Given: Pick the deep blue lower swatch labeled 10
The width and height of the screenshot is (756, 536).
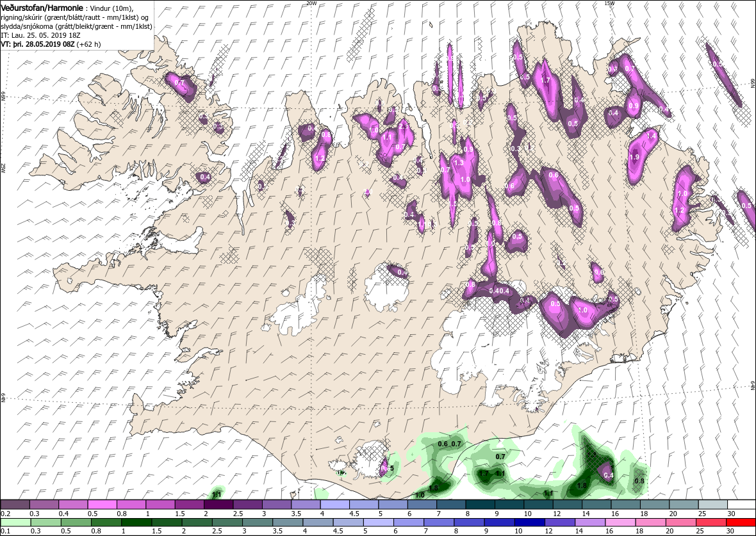Looking at the screenshot, I should [x=529, y=523].
